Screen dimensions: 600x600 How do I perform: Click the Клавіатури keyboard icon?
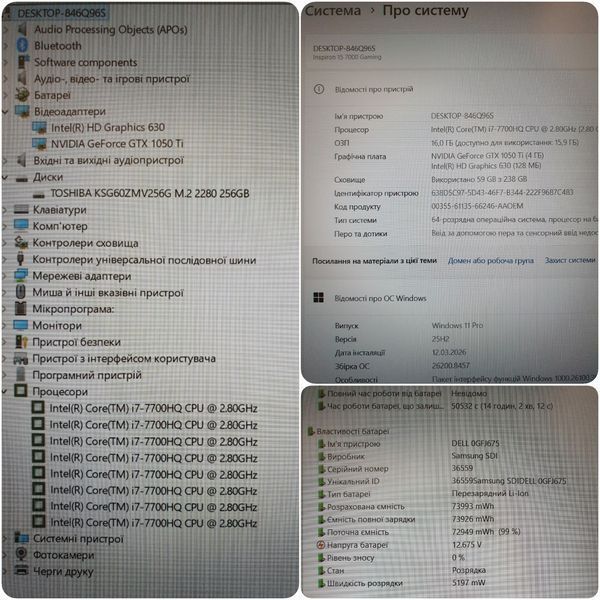pyautogui.click(x=21, y=209)
